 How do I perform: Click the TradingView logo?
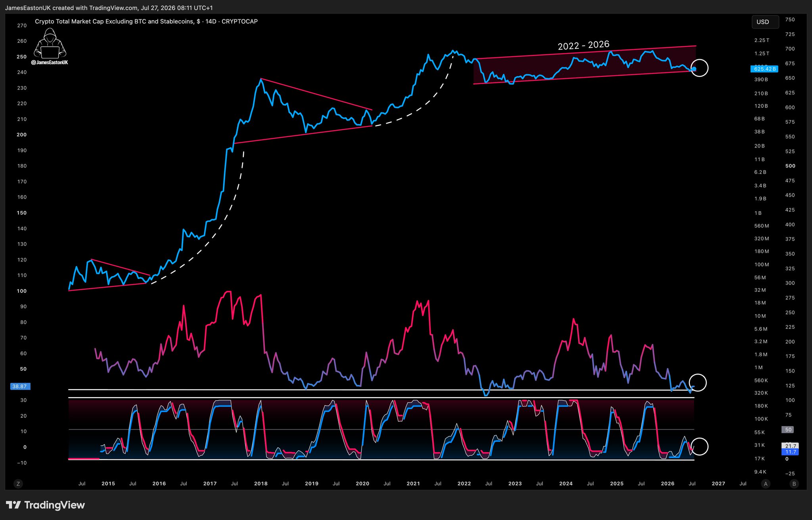pyautogui.click(x=45, y=505)
